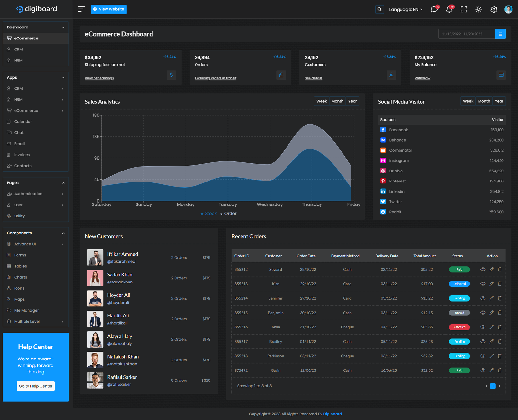Open the settings gear icon

click(493, 9)
